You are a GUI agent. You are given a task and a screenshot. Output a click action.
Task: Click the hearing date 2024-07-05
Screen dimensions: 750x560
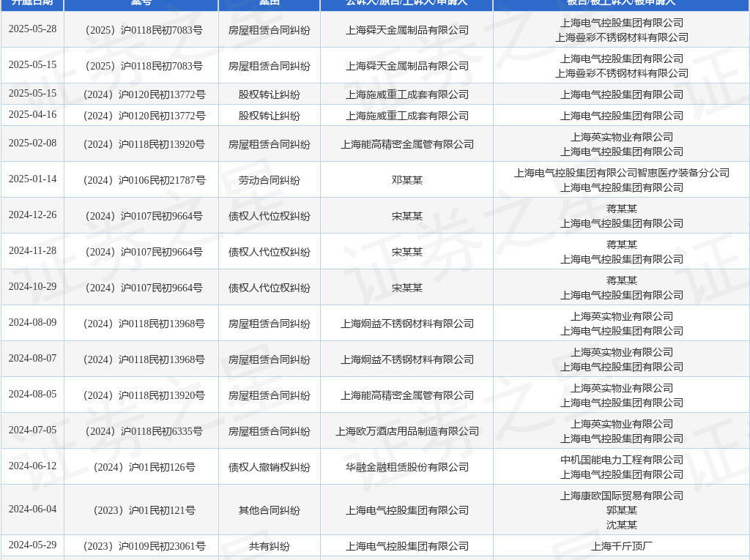(32, 430)
